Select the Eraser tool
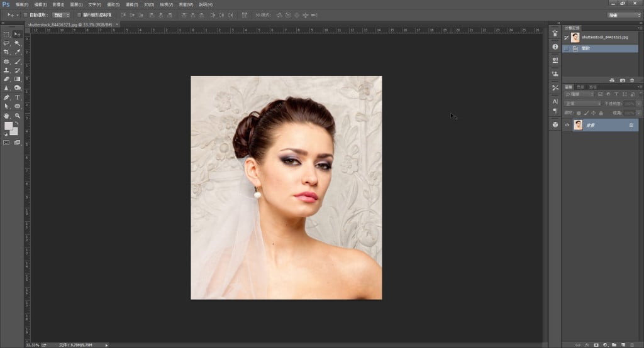Viewport: 644px width, 348px height. (x=6, y=79)
